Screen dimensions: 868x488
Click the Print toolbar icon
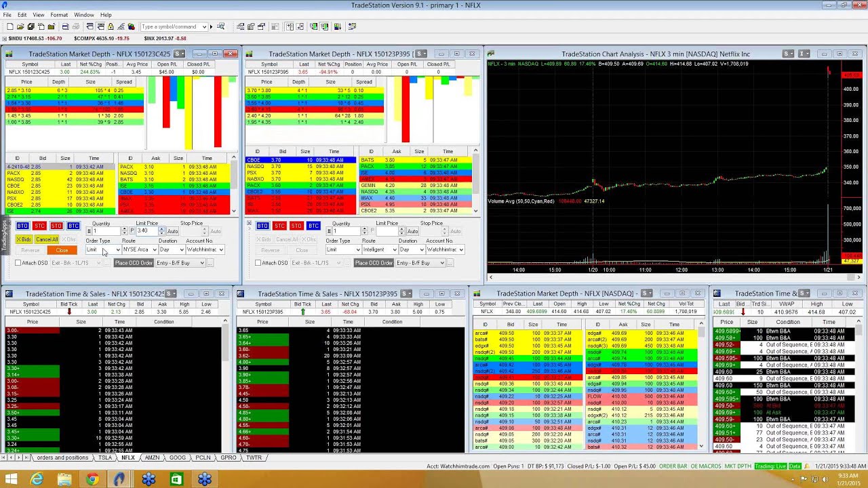pos(75,26)
